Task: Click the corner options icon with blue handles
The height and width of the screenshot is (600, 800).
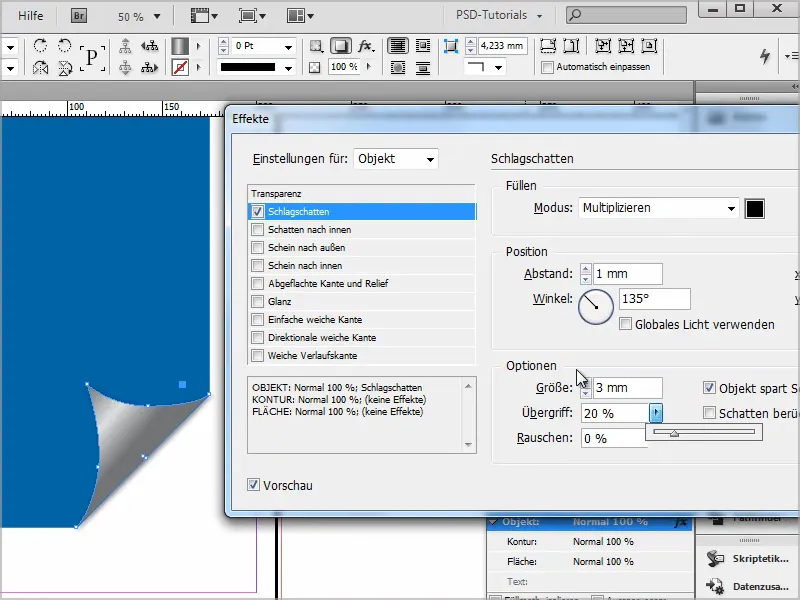Action: pos(451,46)
